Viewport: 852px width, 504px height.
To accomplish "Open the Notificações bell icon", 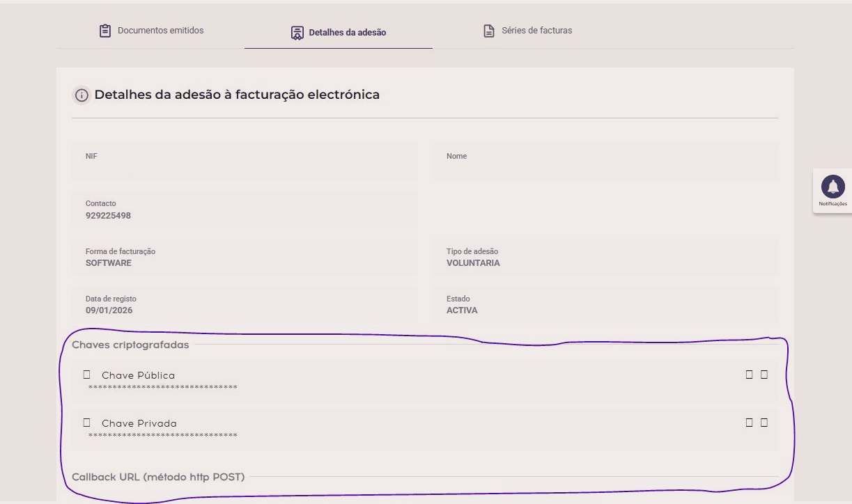I will tap(832, 187).
